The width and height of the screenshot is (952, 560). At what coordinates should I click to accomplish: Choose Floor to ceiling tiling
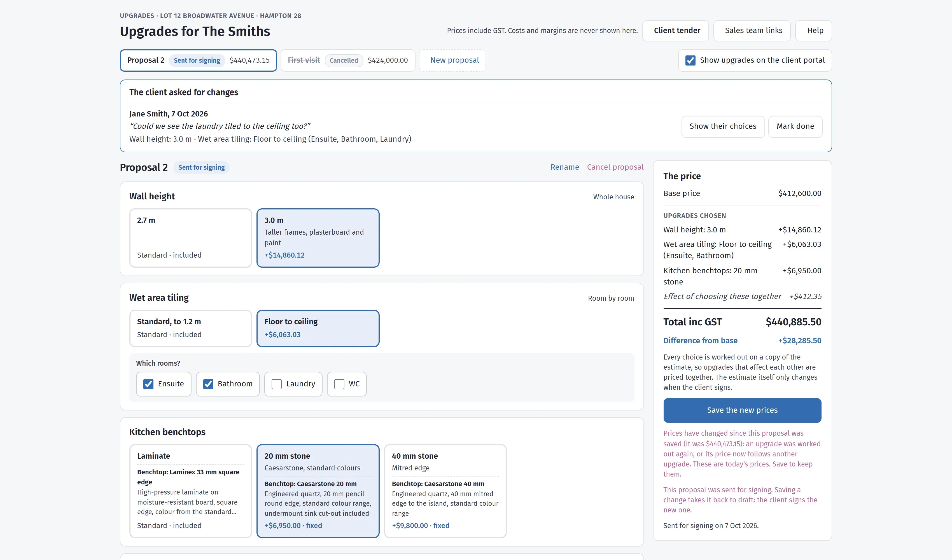tap(318, 328)
